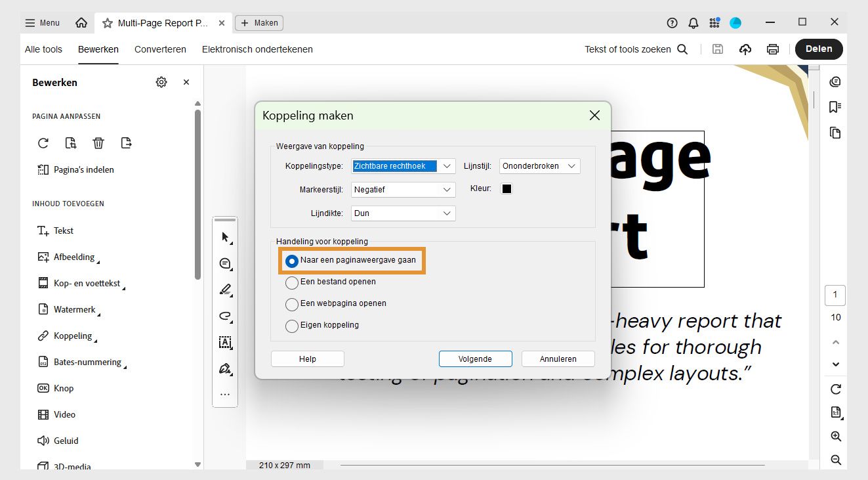
Task: Open the Lijnstijl dropdown
Action: 540,166
